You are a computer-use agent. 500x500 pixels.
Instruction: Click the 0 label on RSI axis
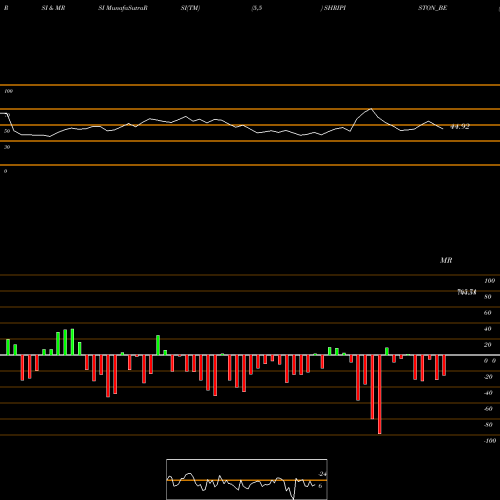point(5,171)
